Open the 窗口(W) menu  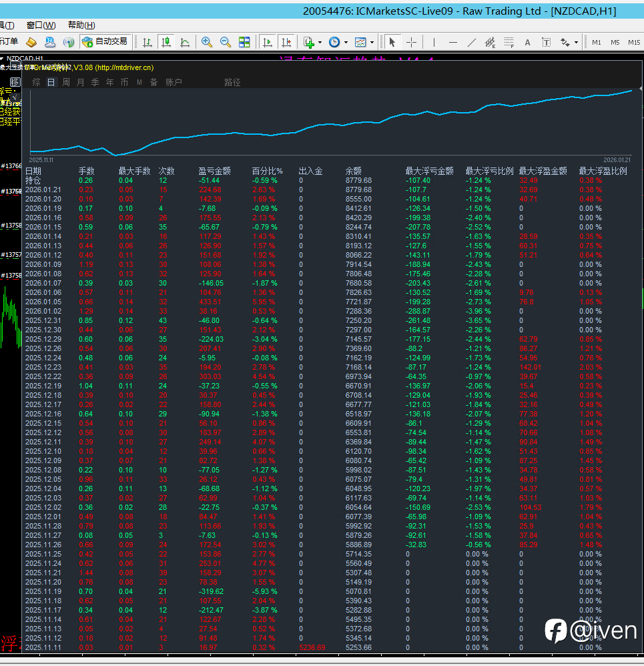coord(41,25)
